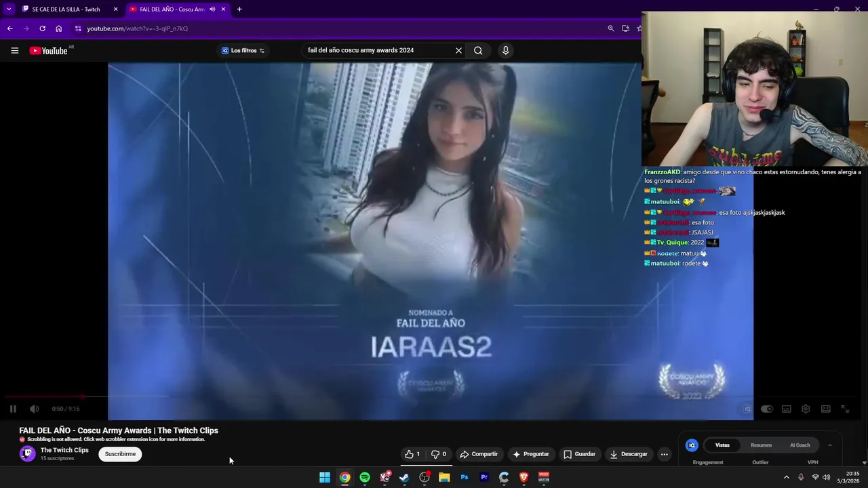Open system volume tray icon
Image resolution: width=868 pixels, height=488 pixels.
click(826, 477)
